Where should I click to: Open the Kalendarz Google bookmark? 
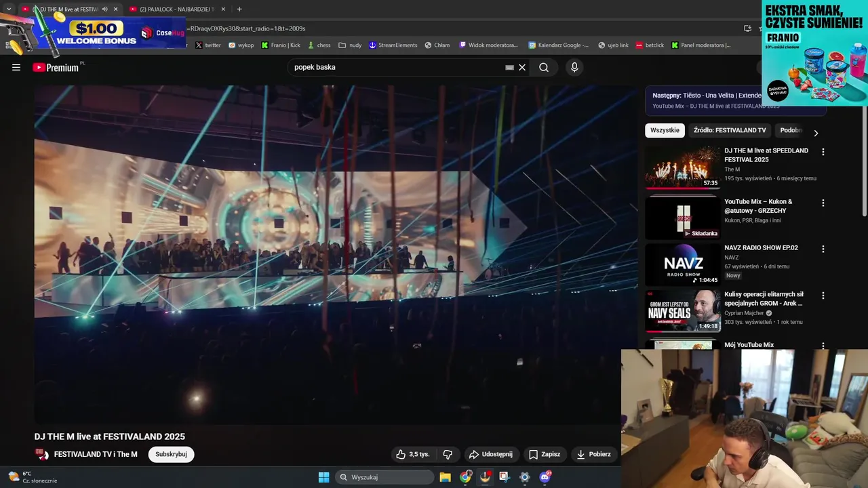coord(559,45)
